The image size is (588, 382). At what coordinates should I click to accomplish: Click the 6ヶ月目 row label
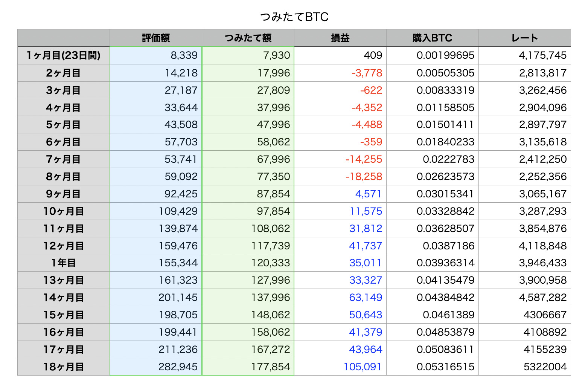pyautogui.click(x=64, y=142)
